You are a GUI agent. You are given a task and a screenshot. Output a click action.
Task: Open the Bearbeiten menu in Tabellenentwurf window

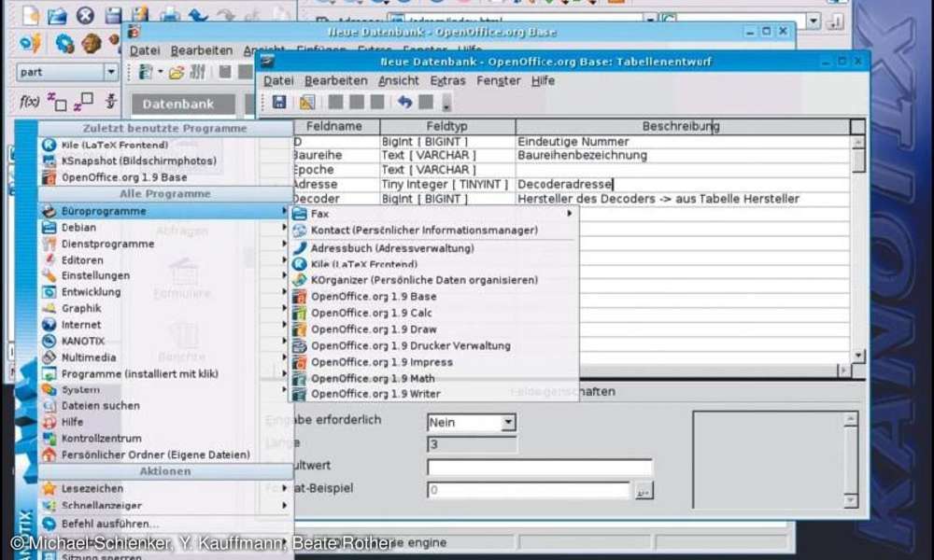(x=335, y=80)
